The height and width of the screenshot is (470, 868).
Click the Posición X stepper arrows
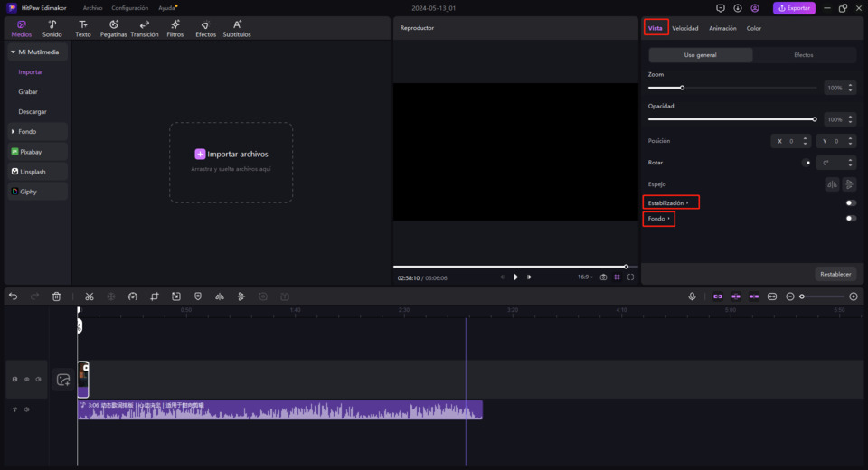pos(805,141)
